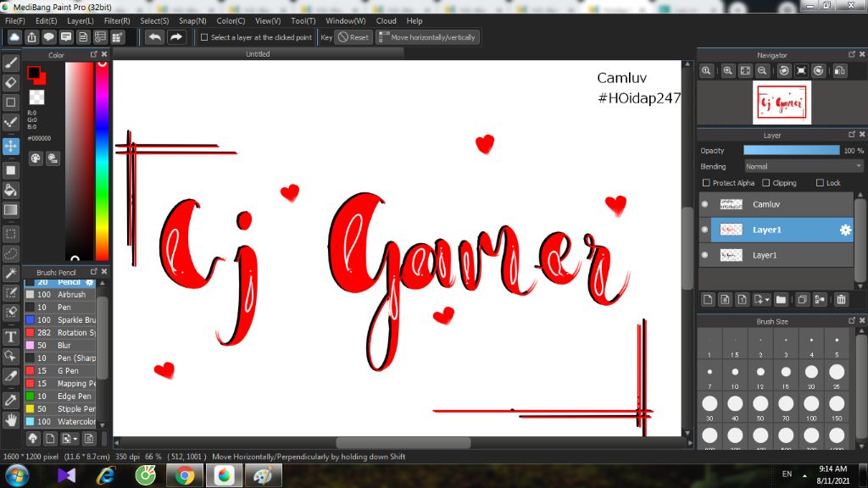This screenshot has width=868, height=488.
Task: Select the Text tool
Action: (x=10, y=336)
